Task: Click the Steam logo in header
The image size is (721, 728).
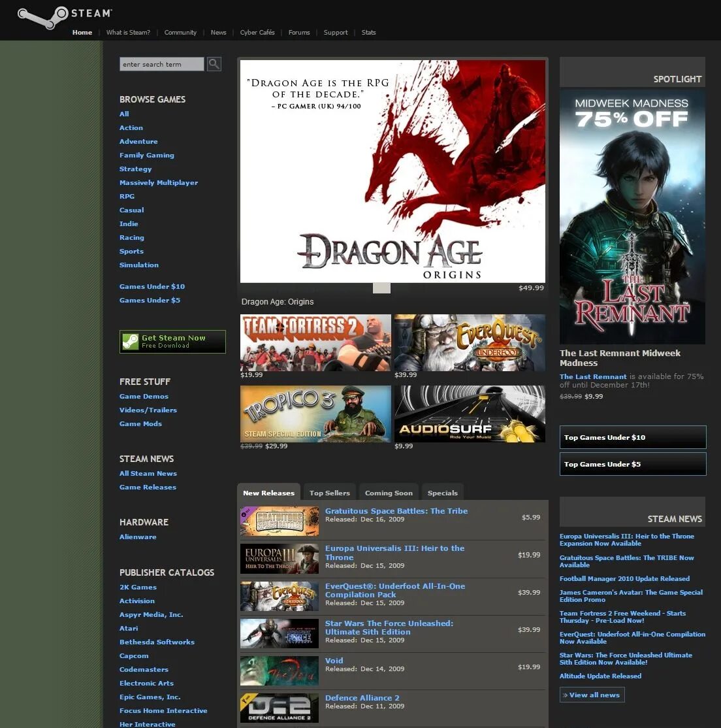Action: pos(65,17)
